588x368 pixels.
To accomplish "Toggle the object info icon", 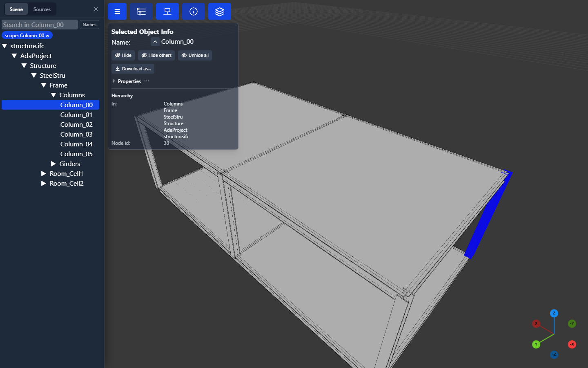I will [x=194, y=11].
